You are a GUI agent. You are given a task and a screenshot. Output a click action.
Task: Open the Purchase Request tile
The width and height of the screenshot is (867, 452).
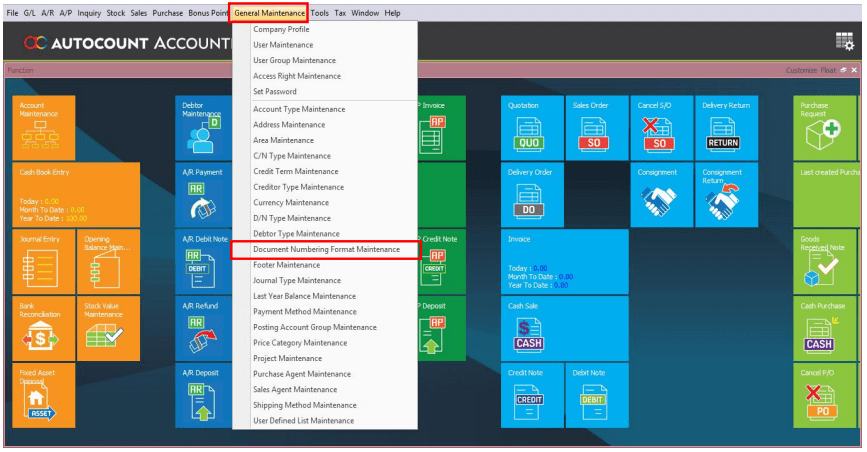pyautogui.click(x=824, y=128)
